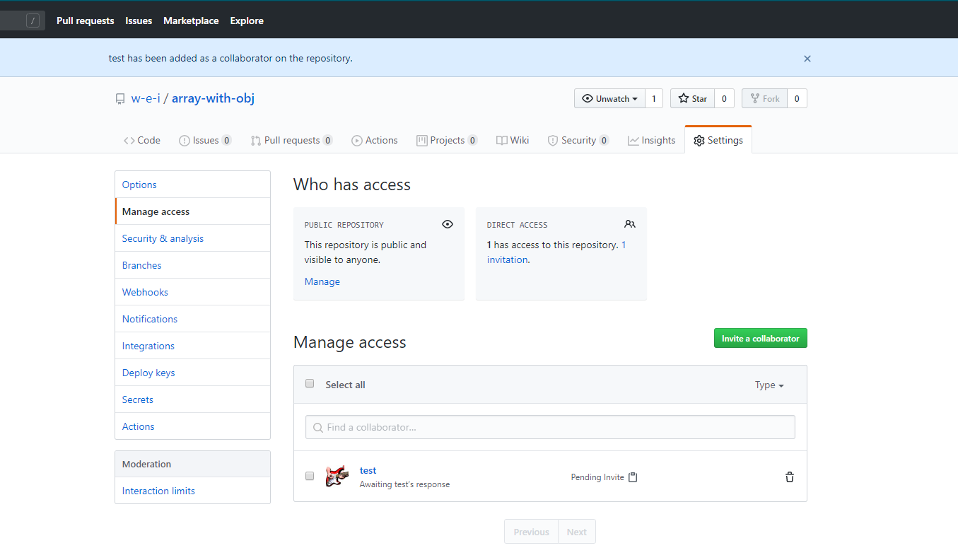Click Invite a collaborator button
The height and width of the screenshot is (560, 958).
[760, 338]
